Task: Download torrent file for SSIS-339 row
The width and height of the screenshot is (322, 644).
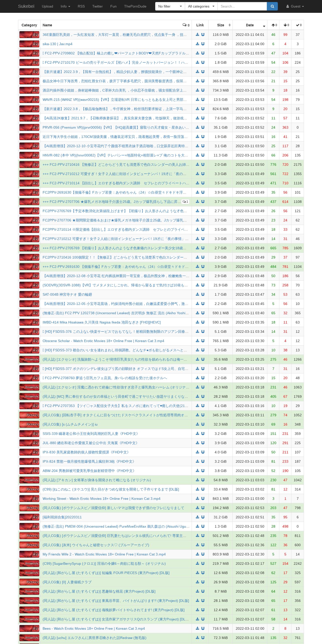Action: coord(197,434)
